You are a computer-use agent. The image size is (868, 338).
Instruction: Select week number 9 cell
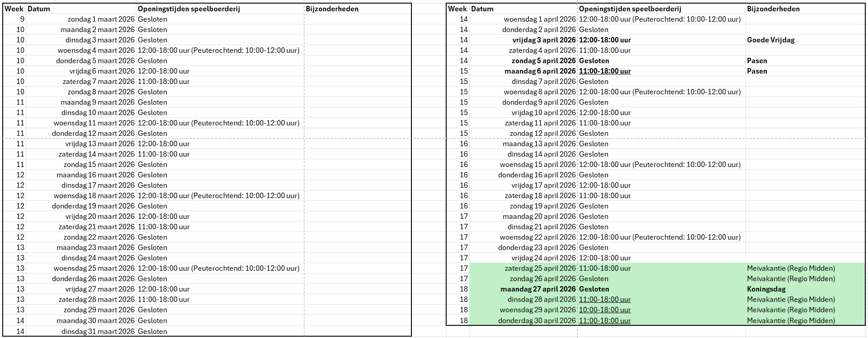[22, 19]
